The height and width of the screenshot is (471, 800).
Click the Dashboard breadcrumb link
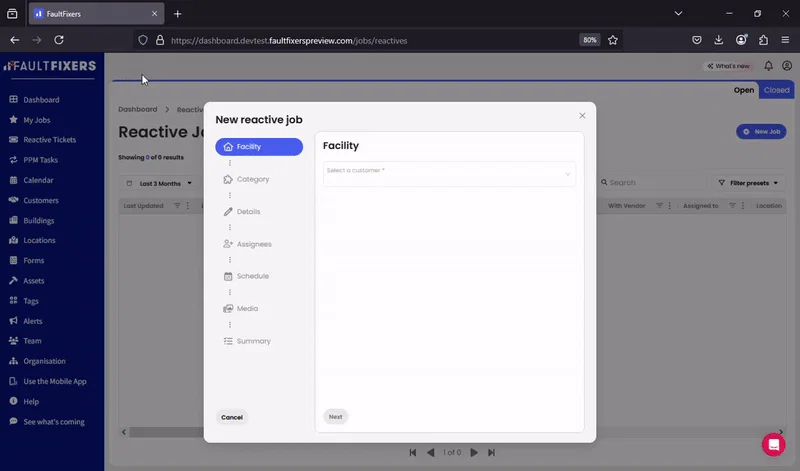pos(138,109)
